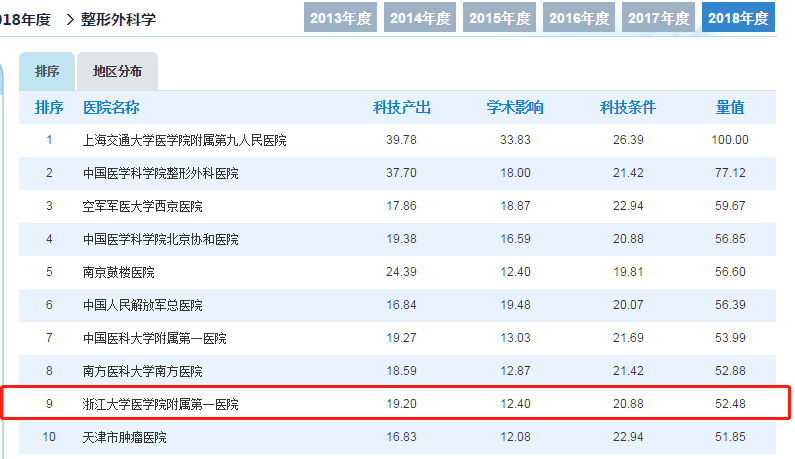This screenshot has height=459, width=795.
Task: Click the 排序 column header
Action: point(49,108)
